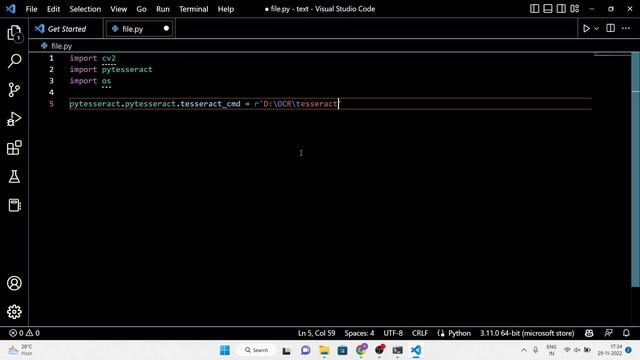This screenshot has width=640, height=360.
Task: Open the taskbar clock and date
Action: 611,350
